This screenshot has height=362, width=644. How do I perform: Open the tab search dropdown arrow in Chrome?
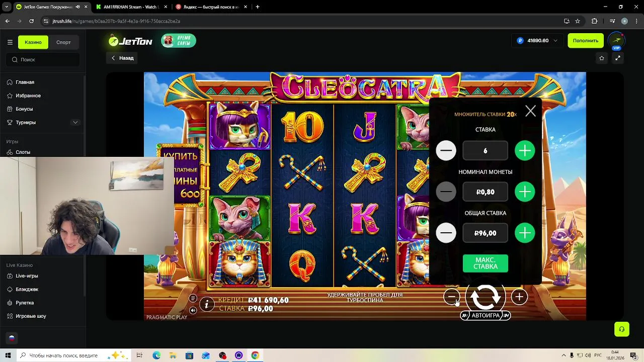tap(7, 7)
